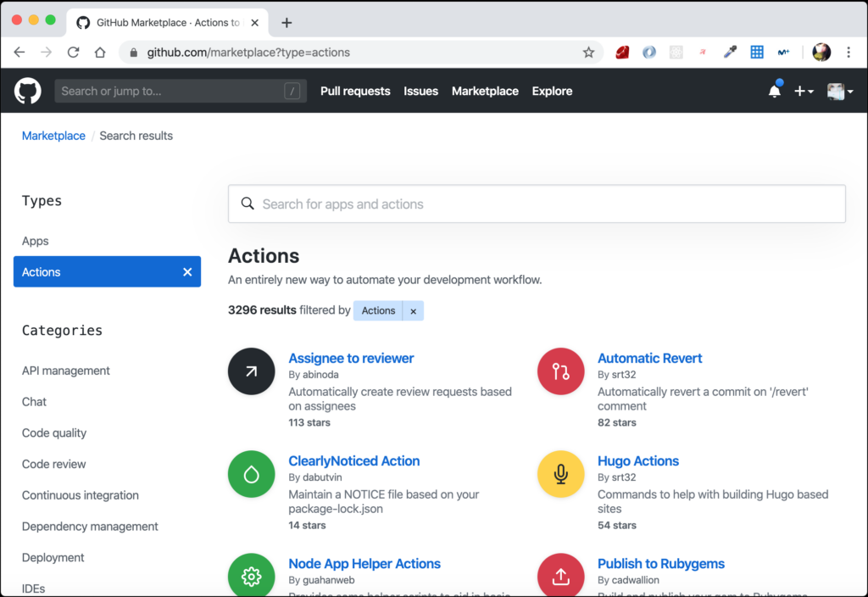Filter by Code review category
The image size is (868, 597).
tap(53, 464)
